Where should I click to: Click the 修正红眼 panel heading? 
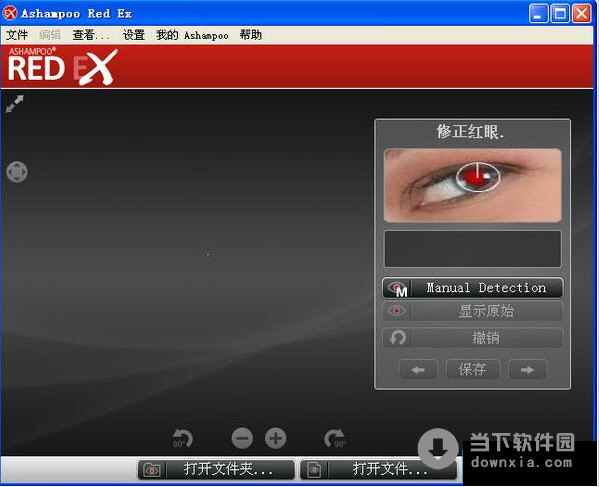pyautogui.click(x=470, y=132)
